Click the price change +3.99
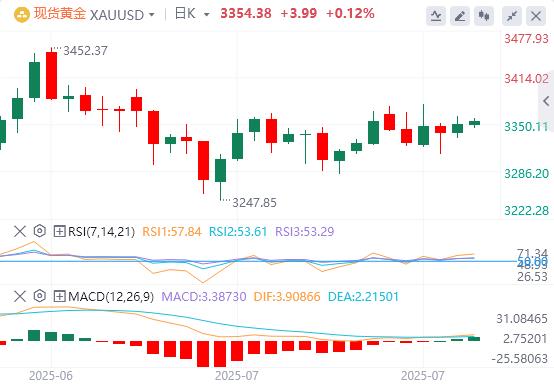 [x=299, y=14]
